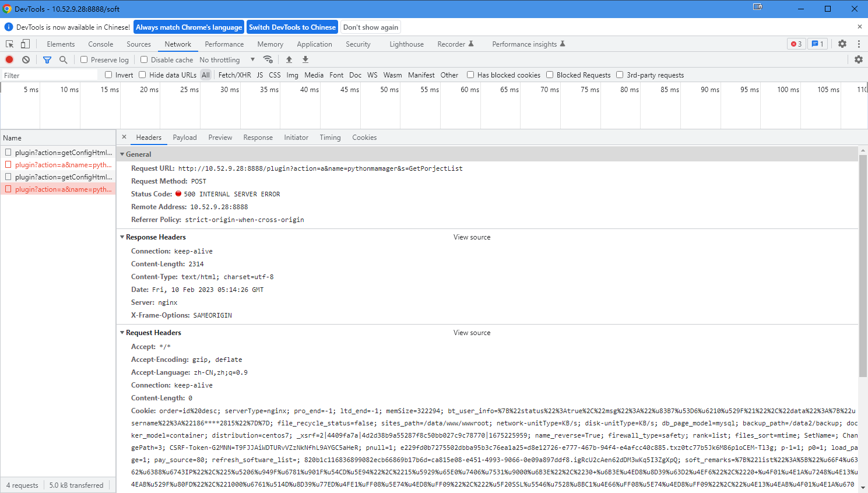Viewport: 868px width, 493px height.
Task: Switch to the Application tab
Action: [314, 44]
